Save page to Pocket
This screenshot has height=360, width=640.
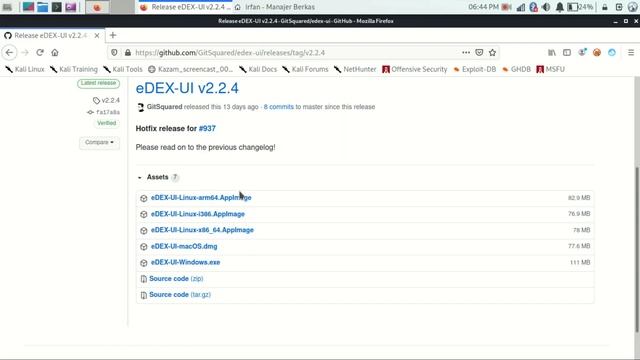(479, 53)
